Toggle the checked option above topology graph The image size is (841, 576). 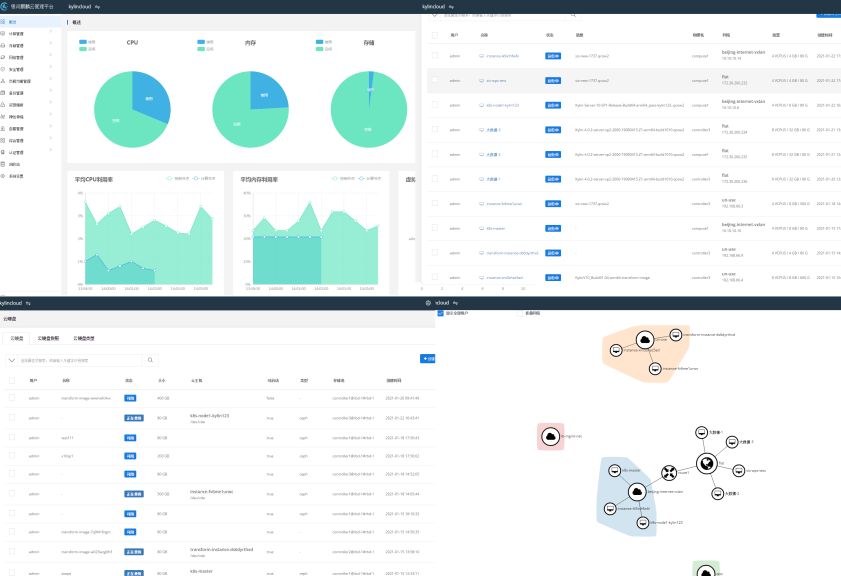pos(440,313)
